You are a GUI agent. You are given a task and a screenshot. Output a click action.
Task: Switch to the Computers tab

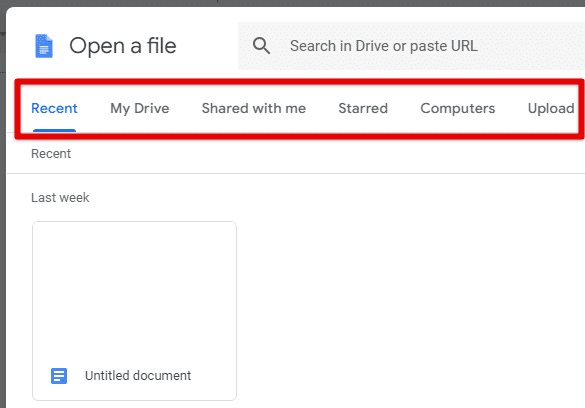458,109
